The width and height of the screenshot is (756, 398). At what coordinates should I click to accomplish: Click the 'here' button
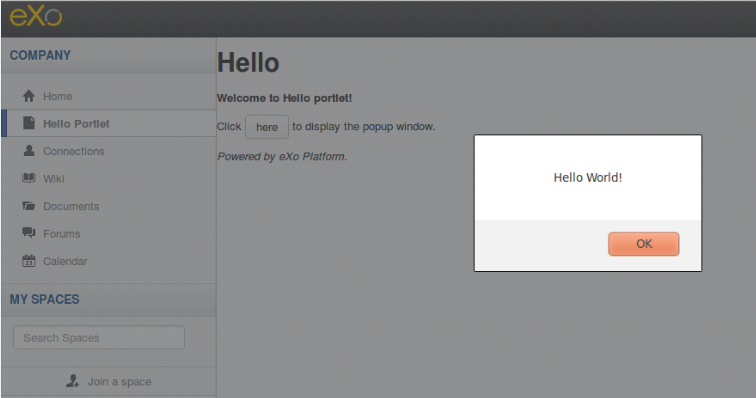[x=267, y=127]
